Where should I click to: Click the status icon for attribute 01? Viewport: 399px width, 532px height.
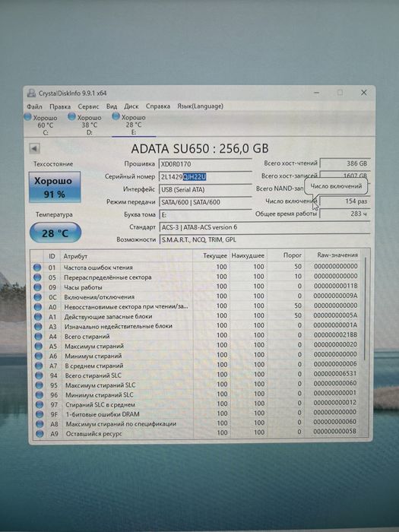point(37,268)
